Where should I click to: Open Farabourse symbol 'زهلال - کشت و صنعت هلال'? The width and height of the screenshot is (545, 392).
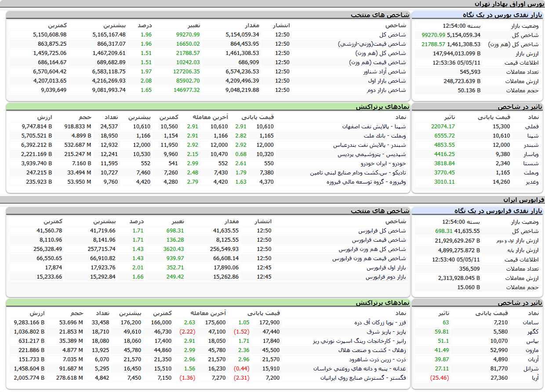point(372,350)
